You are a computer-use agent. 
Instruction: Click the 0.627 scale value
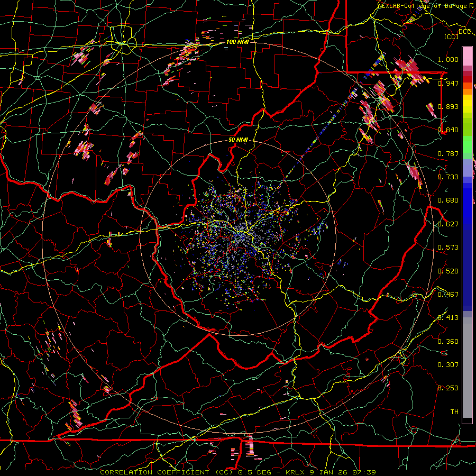pyautogui.click(x=448, y=224)
